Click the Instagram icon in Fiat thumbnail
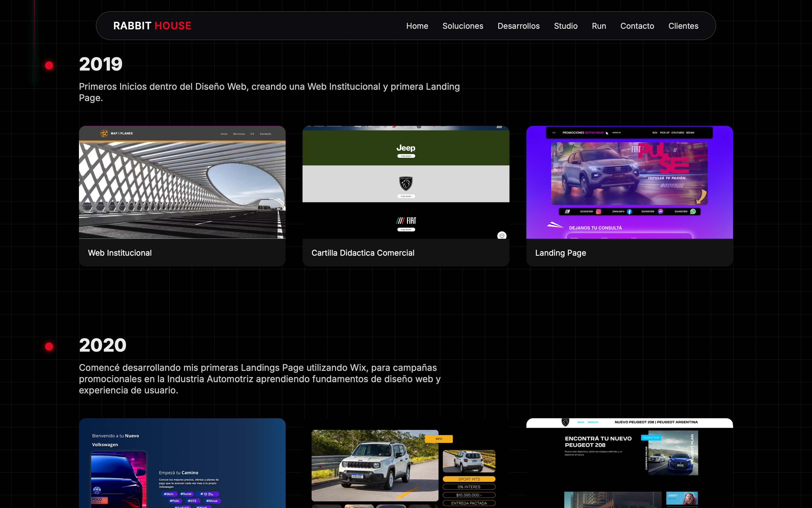Image resolution: width=812 pixels, height=508 pixels. 598,212
